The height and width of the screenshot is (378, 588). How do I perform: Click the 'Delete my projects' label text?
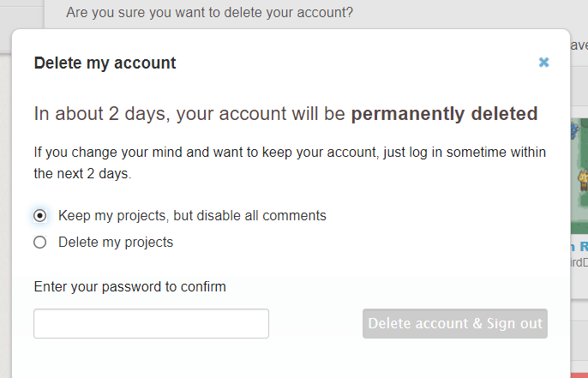(x=116, y=243)
